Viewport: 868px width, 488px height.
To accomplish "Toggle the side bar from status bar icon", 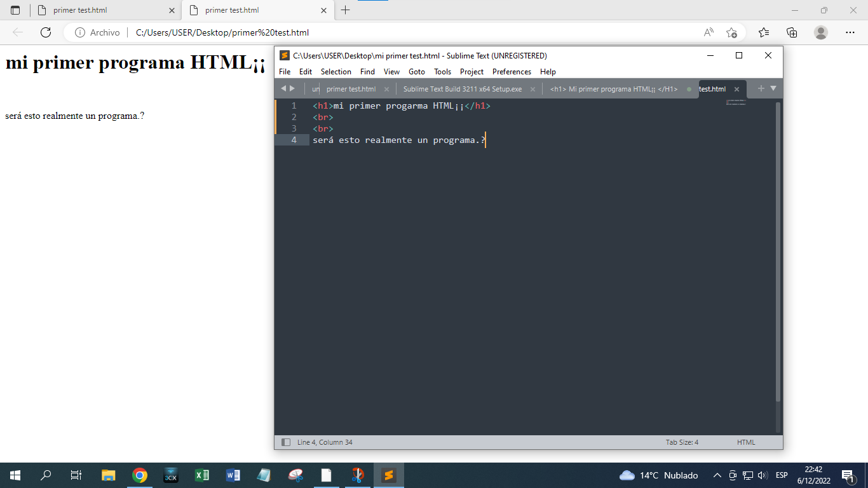I will [286, 442].
